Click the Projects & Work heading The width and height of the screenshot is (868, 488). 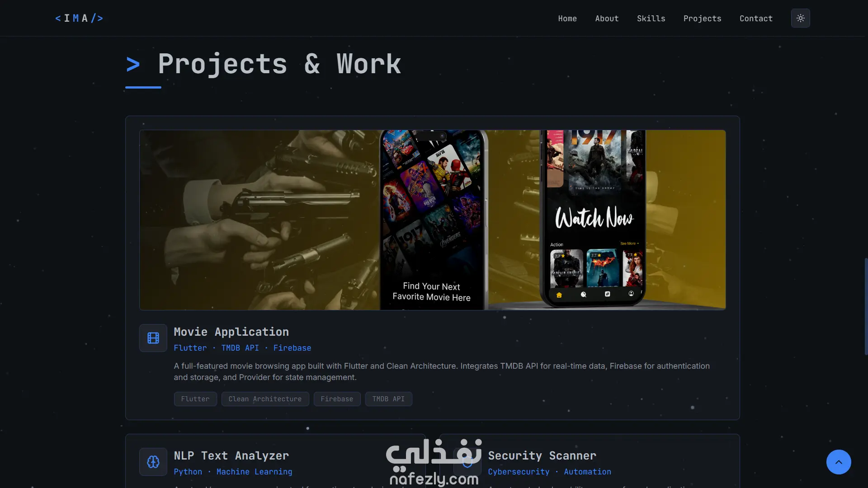[264, 64]
